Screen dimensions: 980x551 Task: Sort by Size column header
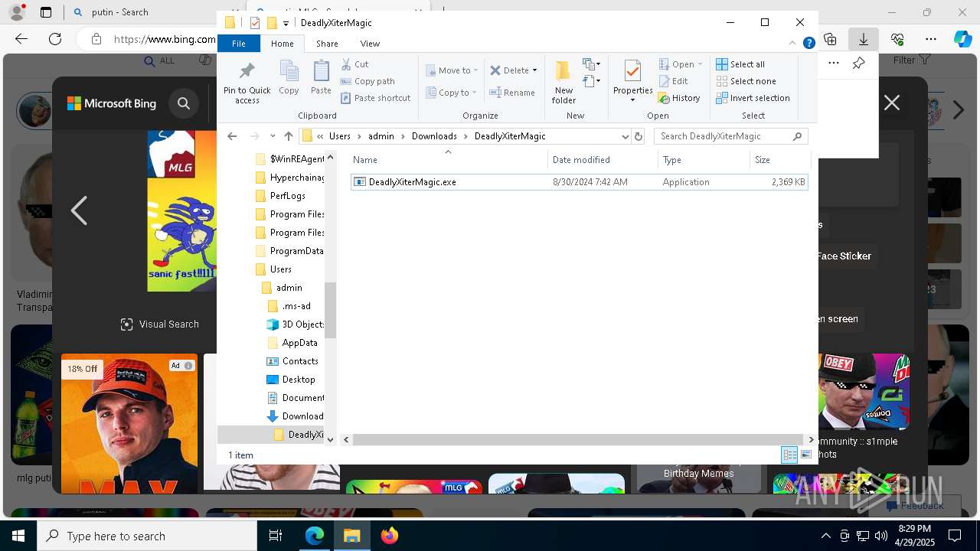tap(779, 160)
